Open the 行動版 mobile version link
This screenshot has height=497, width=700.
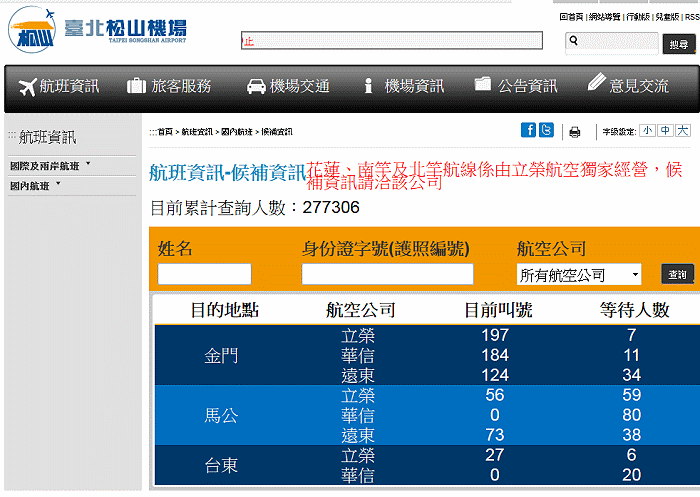pos(638,17)
